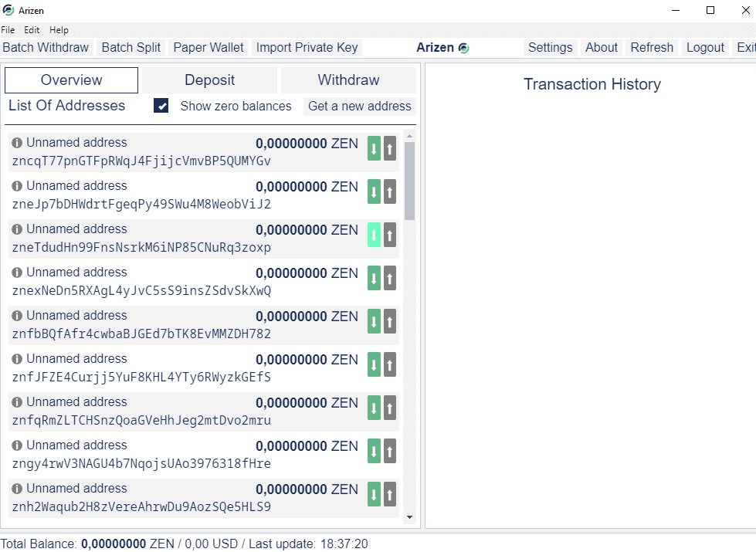The height and width of the screenshot is (552, 756).
Task: Click the Transaction History heading
Action: pyautogui.click(x=592, y=84)
